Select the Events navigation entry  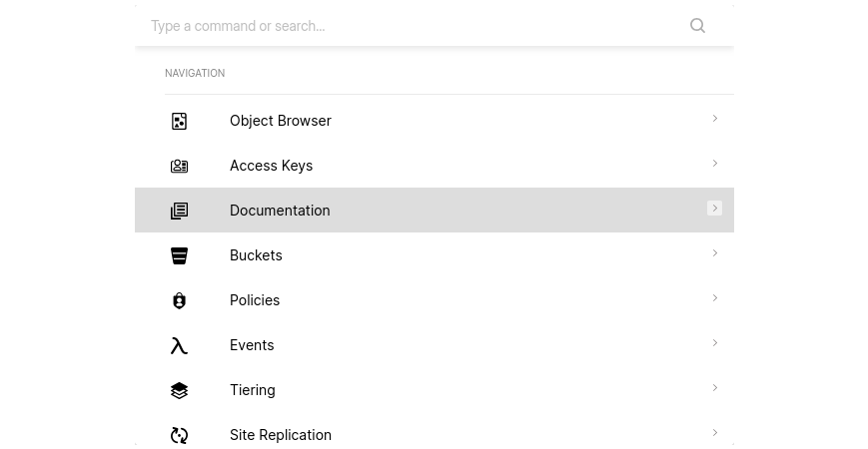434,344
